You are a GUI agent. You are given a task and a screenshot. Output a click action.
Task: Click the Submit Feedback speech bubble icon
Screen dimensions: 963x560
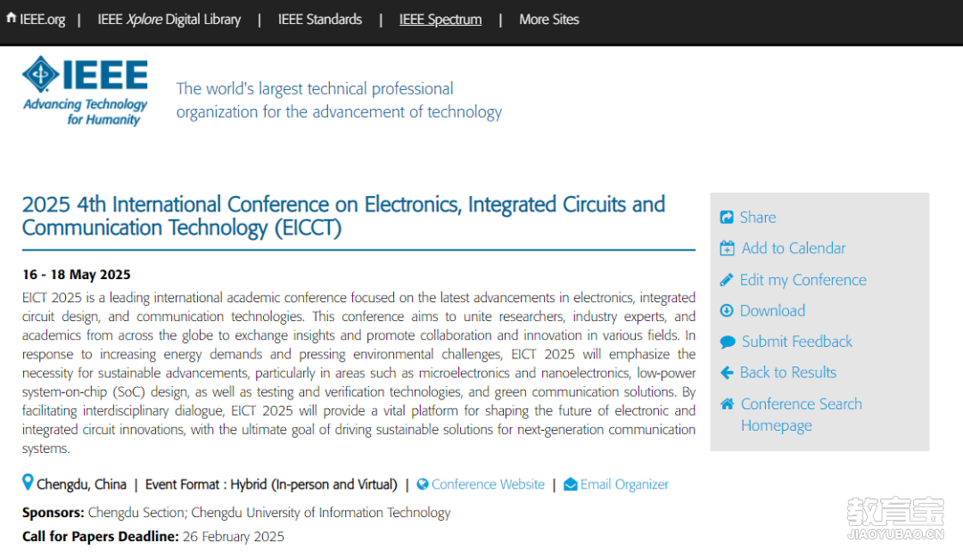click(728, 342)
